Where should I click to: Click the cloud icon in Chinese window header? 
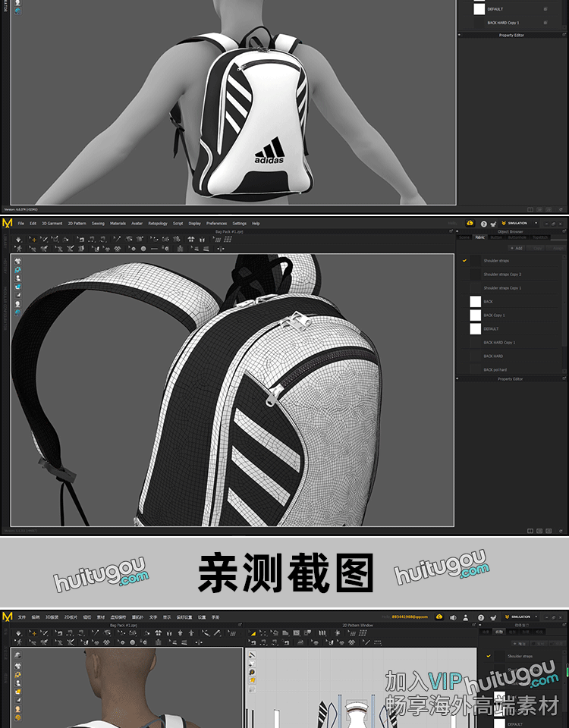tap(439, 617)
